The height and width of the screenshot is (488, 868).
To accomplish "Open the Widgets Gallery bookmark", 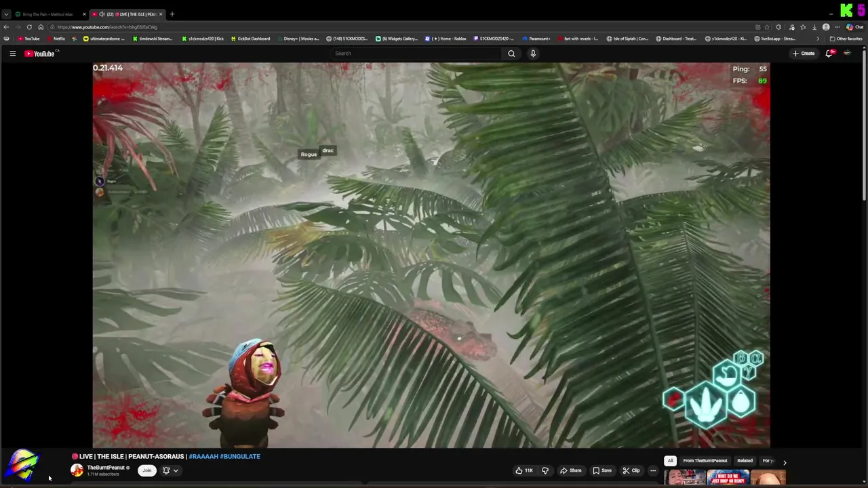I will pos(397,39).
